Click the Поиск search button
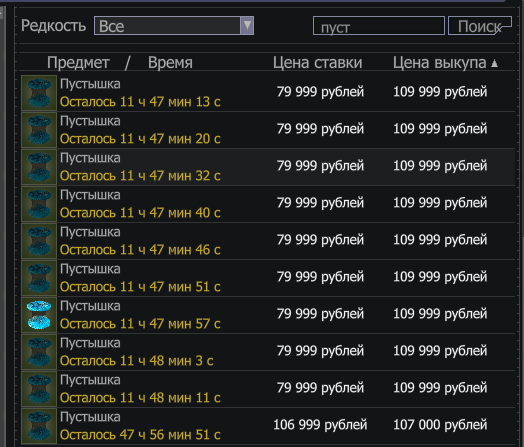 coord(480,26)
